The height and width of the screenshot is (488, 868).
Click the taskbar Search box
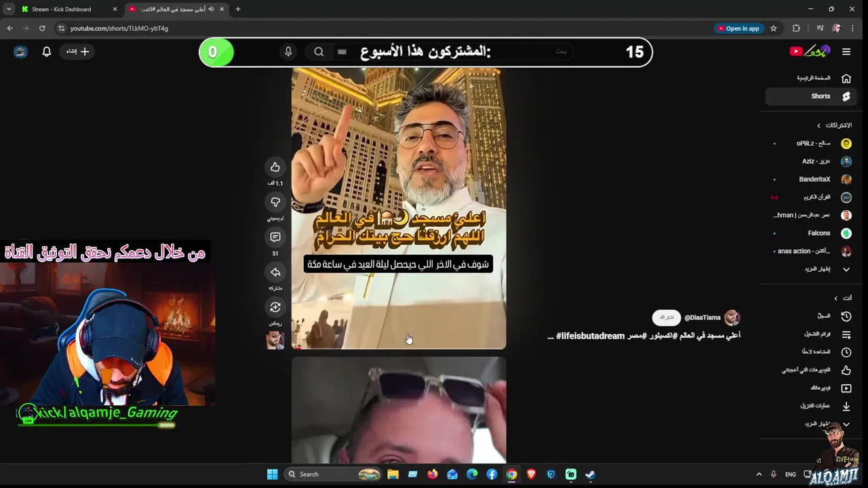tap(334, 474)
